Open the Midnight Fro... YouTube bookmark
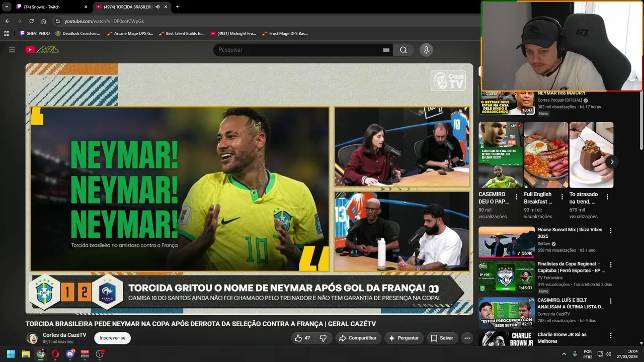 233,34
